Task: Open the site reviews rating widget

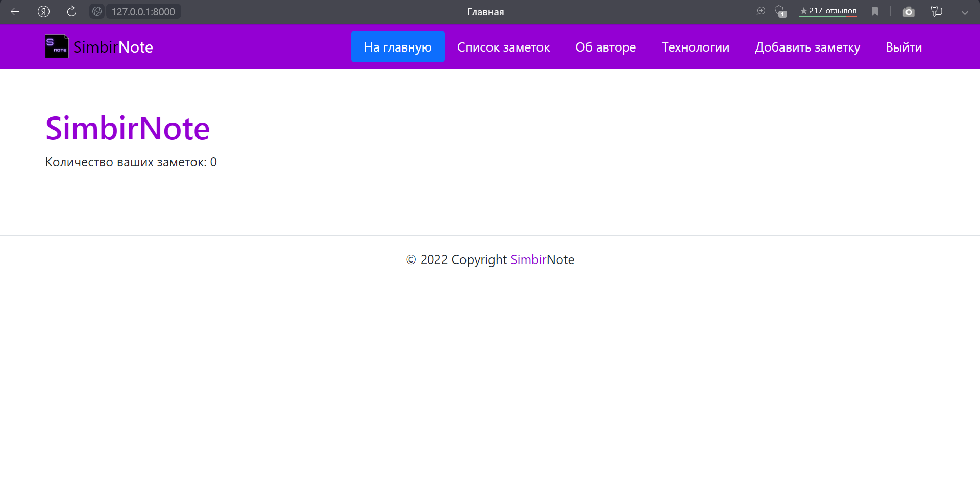Action: point(827,10)
